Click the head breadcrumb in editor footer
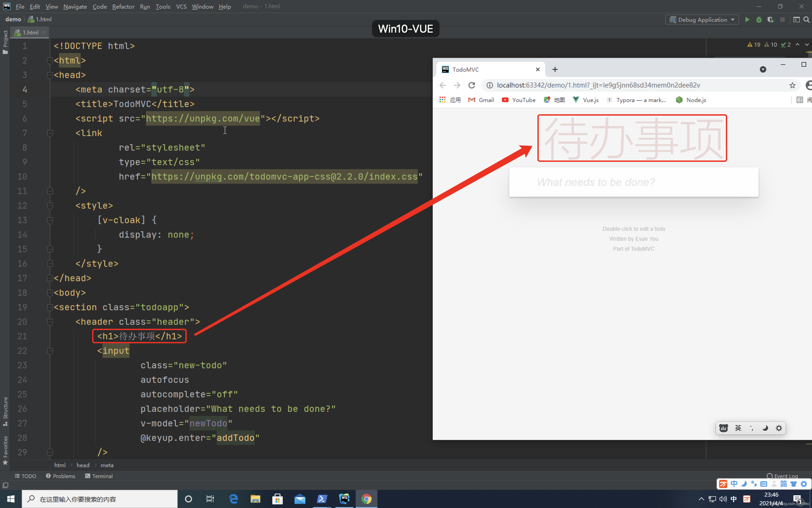Viewport: 812px width, 508px height. coord(83,465)
